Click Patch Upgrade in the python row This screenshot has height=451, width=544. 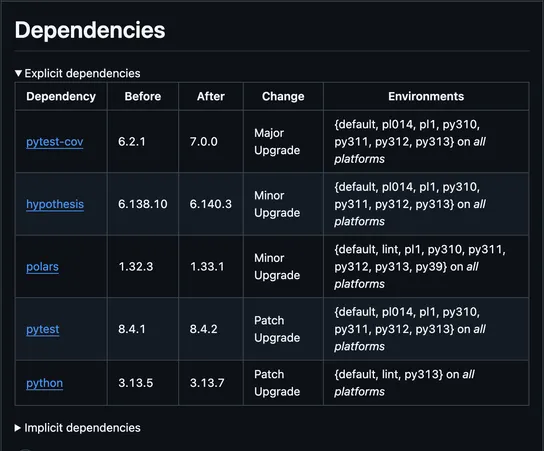(x=283, y=383)
